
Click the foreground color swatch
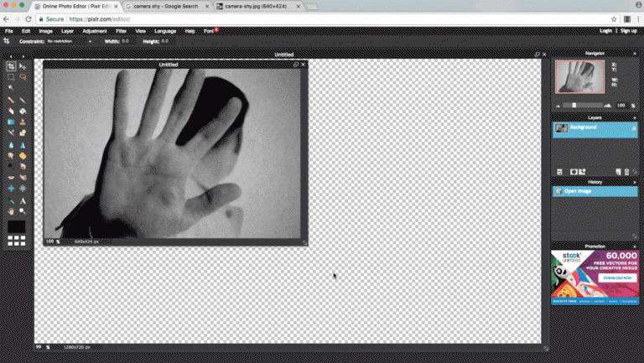pyautogui.click(x=17, y=226)
